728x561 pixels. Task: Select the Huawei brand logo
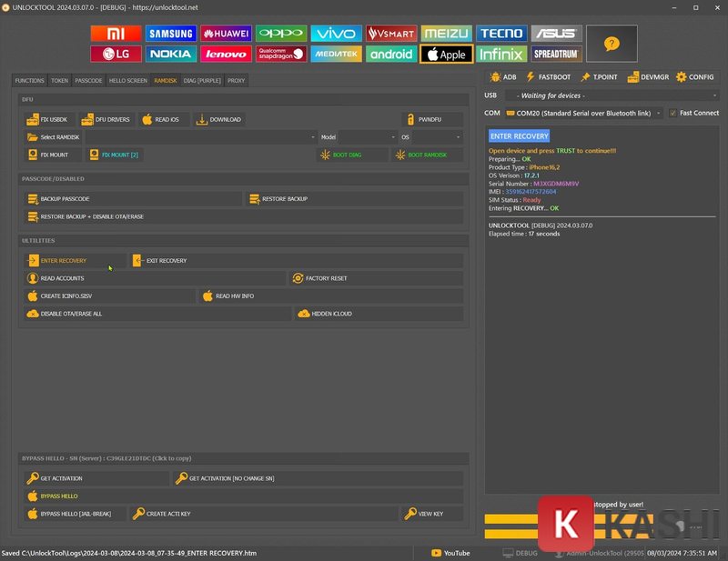click(x=226, y=34)
